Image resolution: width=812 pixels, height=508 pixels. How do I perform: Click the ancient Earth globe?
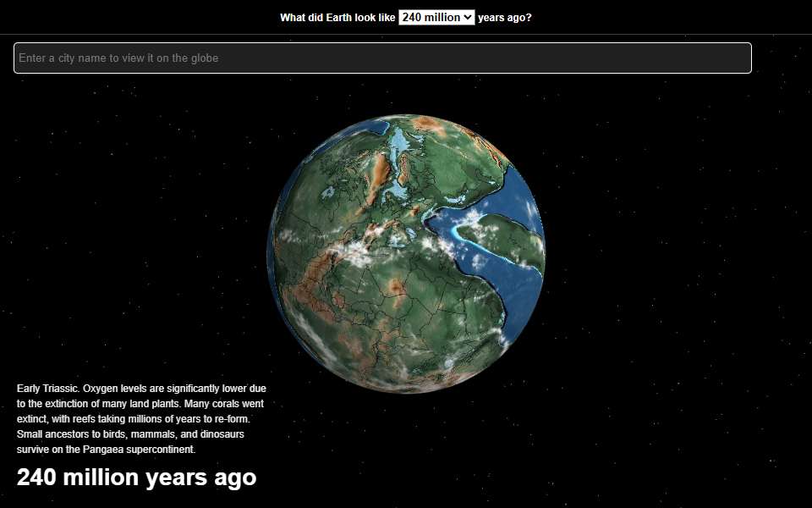coord(406,254)
